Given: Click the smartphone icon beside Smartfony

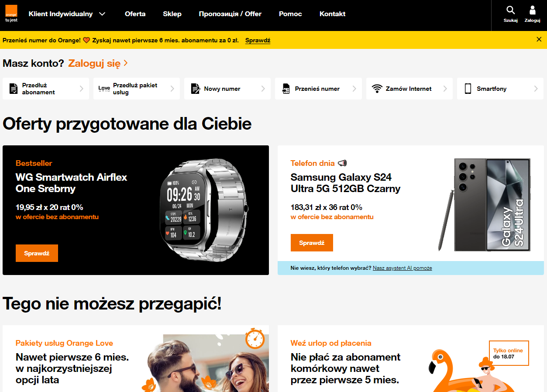Looking at the screenshot, I should pyautogui.click(x=468, y=89).
